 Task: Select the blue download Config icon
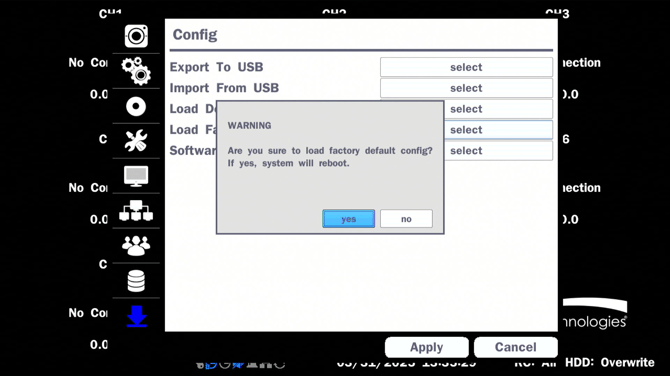tap(137, 316)
